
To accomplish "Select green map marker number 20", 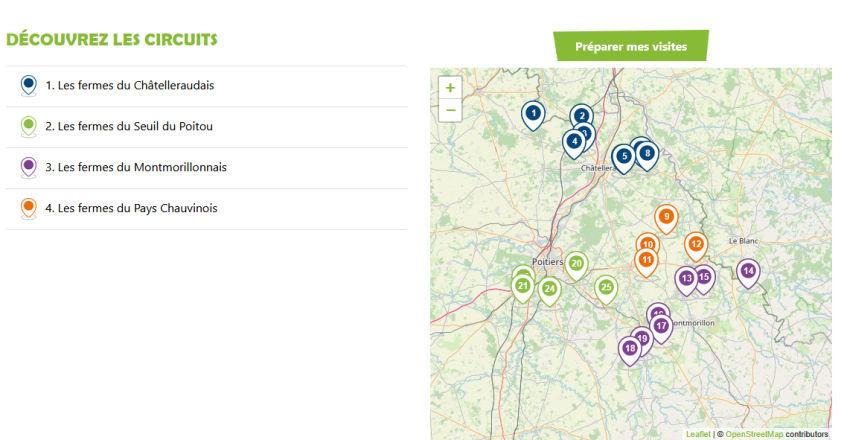I will [x=576, y=264].
